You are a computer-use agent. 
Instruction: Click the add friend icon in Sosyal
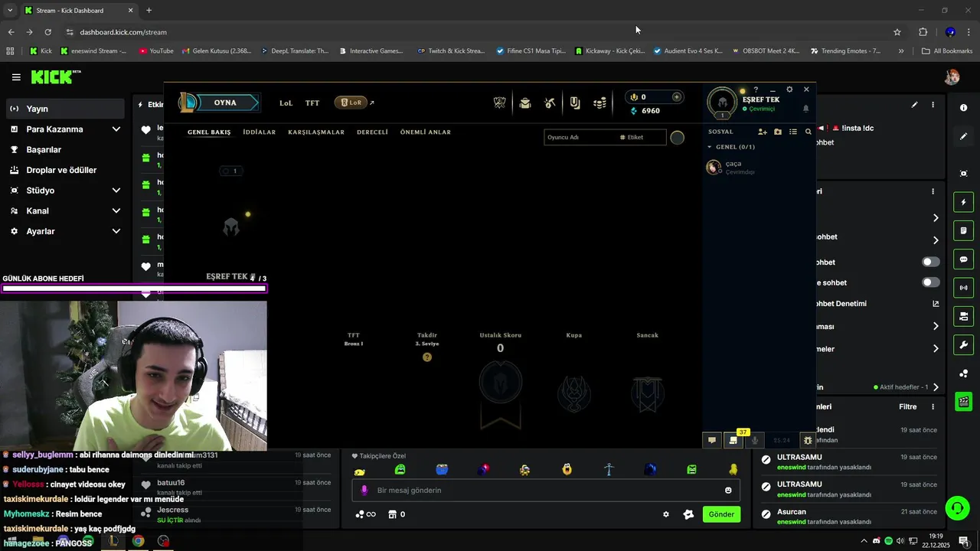pos(763,132)
